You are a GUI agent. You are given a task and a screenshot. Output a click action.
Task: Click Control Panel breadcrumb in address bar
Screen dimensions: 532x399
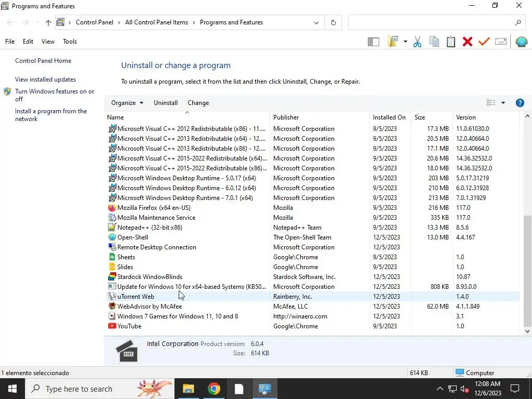coord(95,22)
